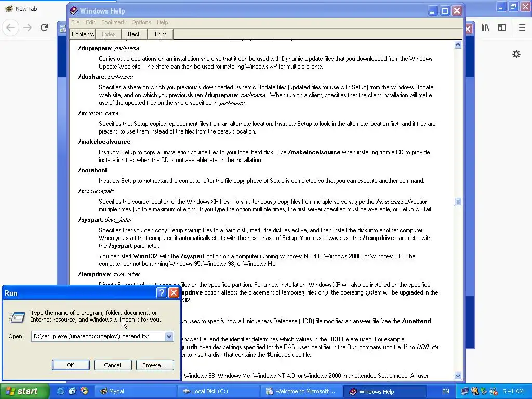Image resolution: width=532 pixels, height=399 pixels.
Task: Switch to Mypal taskbar button
Action: point(135,391)
